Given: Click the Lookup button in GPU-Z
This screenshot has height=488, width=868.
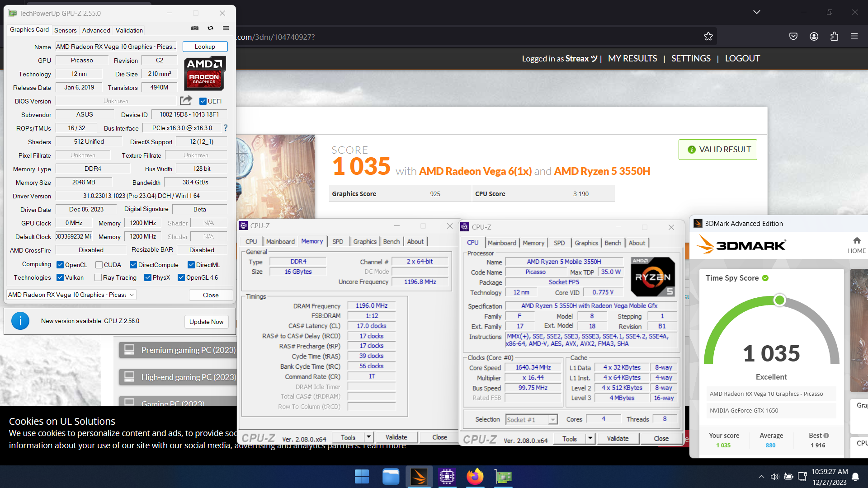Looking at the screenshot, I should [x=205, y=47].
